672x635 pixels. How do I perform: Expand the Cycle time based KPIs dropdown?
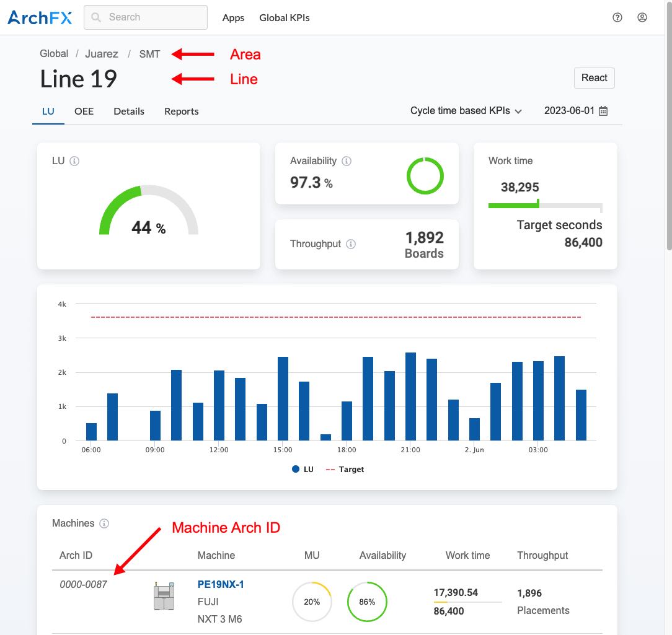pyautogui.click(x=466, y=111)
